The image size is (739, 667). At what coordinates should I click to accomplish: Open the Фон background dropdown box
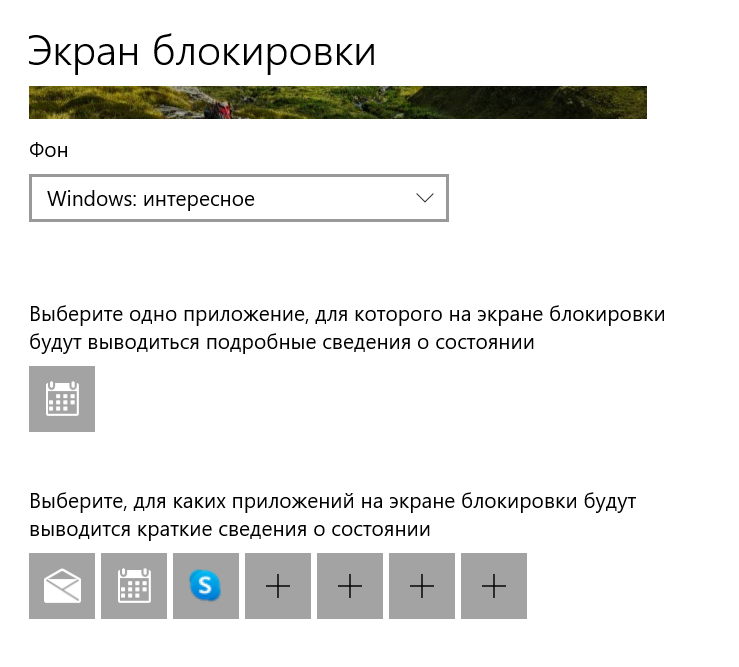coord(239,198)
